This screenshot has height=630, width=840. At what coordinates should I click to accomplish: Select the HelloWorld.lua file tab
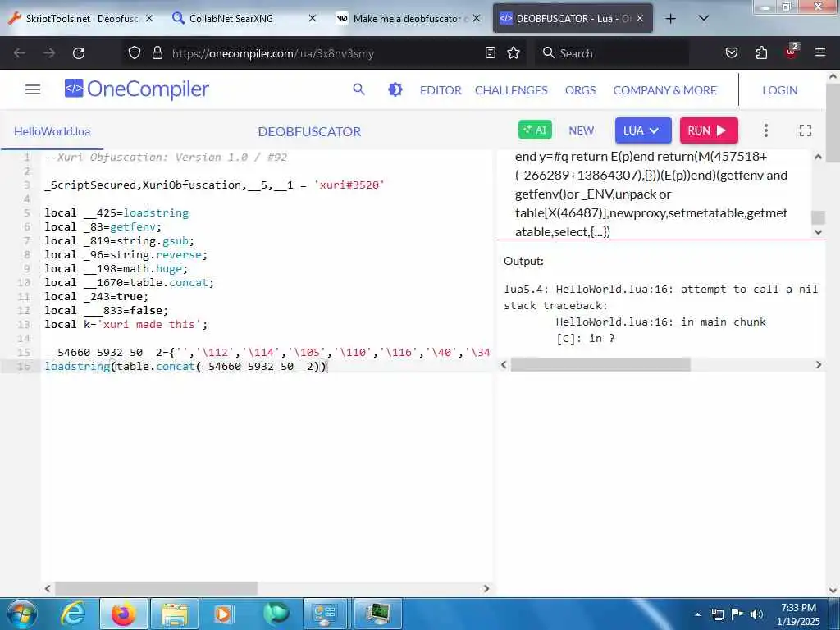(x=52, y=131)
